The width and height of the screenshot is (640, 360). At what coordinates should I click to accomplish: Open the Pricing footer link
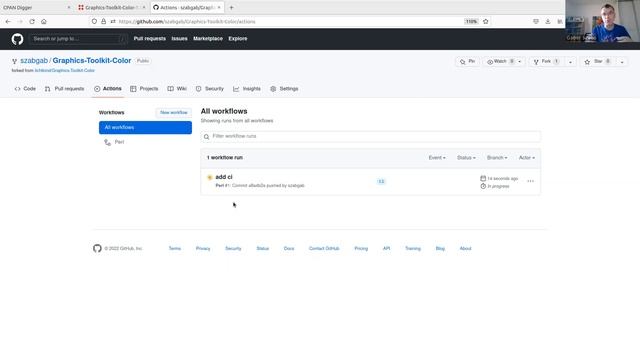(x=361, y=248)
